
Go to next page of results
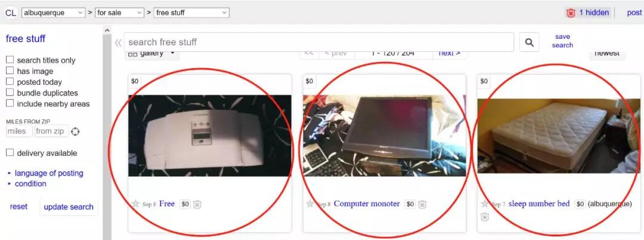pos(450,53)
